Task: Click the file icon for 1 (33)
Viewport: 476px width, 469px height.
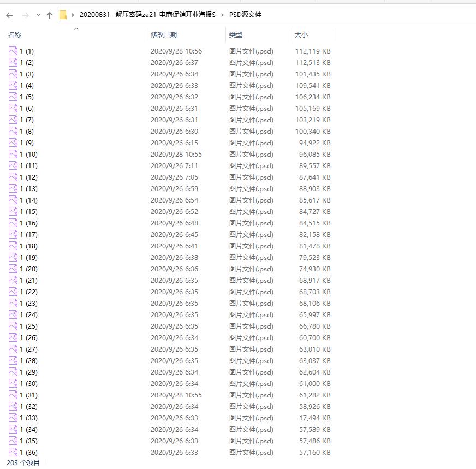Action: click(x=13, y=418)
